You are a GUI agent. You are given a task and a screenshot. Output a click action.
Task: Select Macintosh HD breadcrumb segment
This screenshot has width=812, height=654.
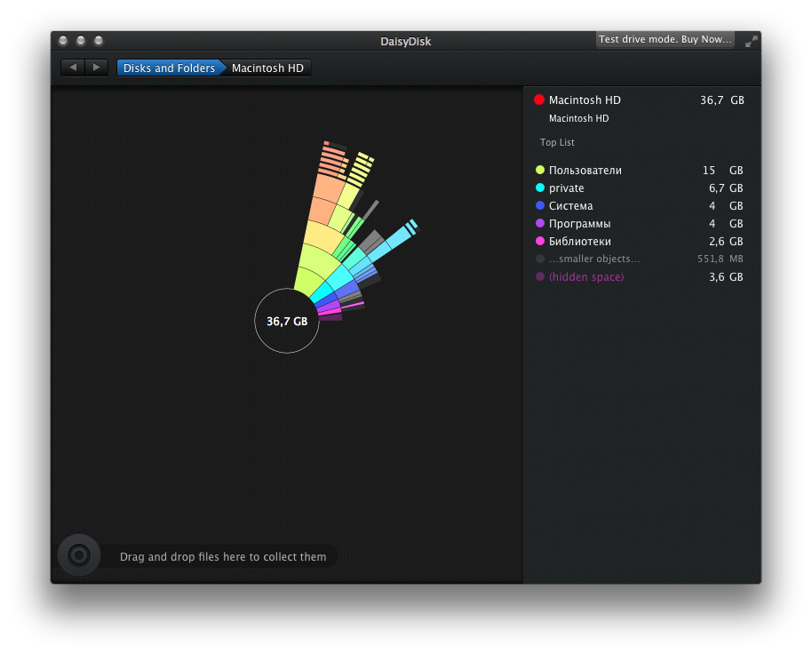point(267,68)
